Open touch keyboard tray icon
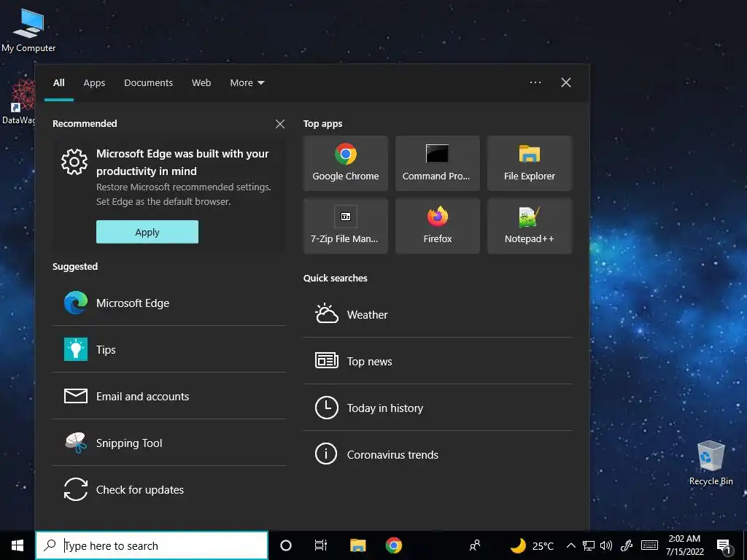 coord(649,545)
